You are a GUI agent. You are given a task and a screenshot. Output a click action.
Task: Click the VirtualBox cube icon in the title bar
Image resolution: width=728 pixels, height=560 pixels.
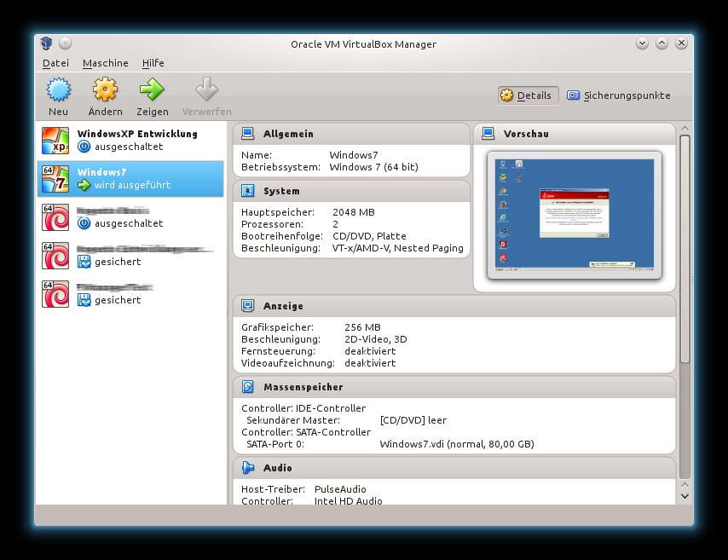tap(46, 43)
